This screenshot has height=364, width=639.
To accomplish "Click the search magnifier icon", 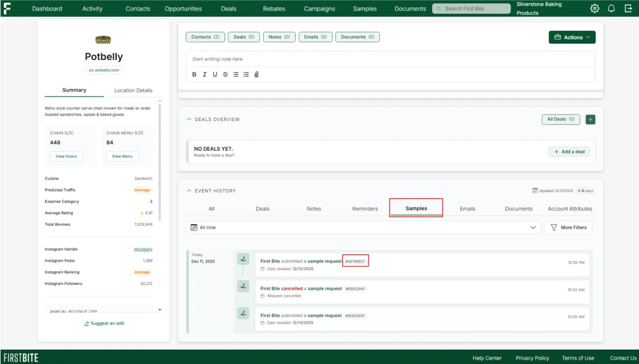I will tap(439, 9).
